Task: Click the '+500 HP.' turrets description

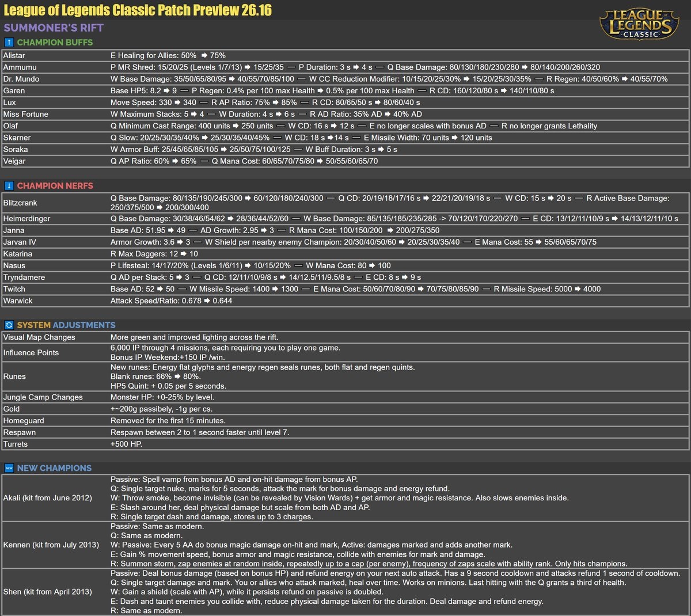Action: (127, 444)
